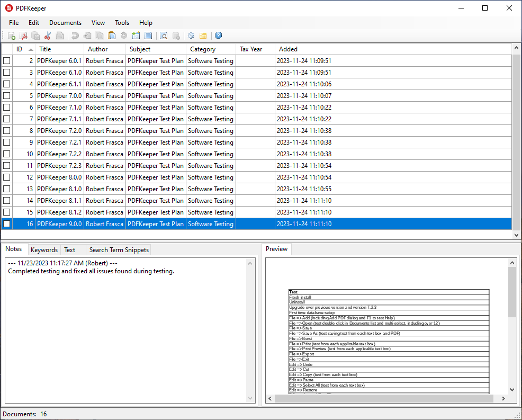Screen dimensions: 522x420
Task: Click the gear Options toolbar icon
Action: coord(191,35)
